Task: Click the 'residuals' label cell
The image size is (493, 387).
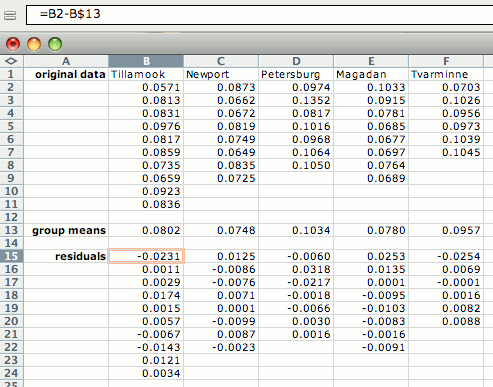Action: (x=66, y=256)
